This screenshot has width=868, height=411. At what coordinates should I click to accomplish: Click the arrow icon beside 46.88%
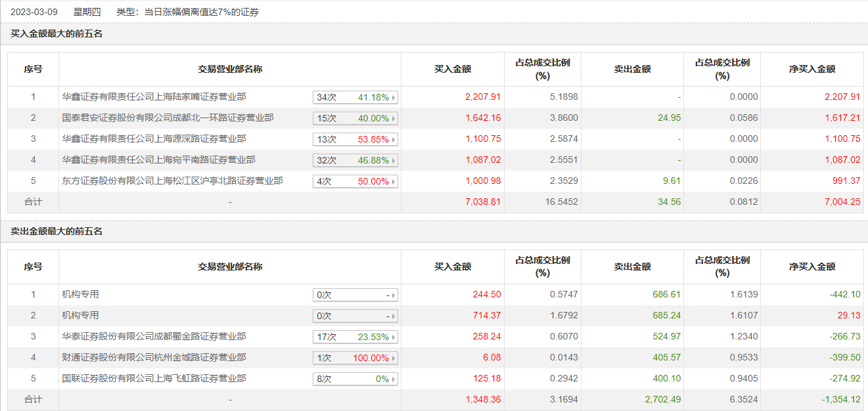(394, 161)
